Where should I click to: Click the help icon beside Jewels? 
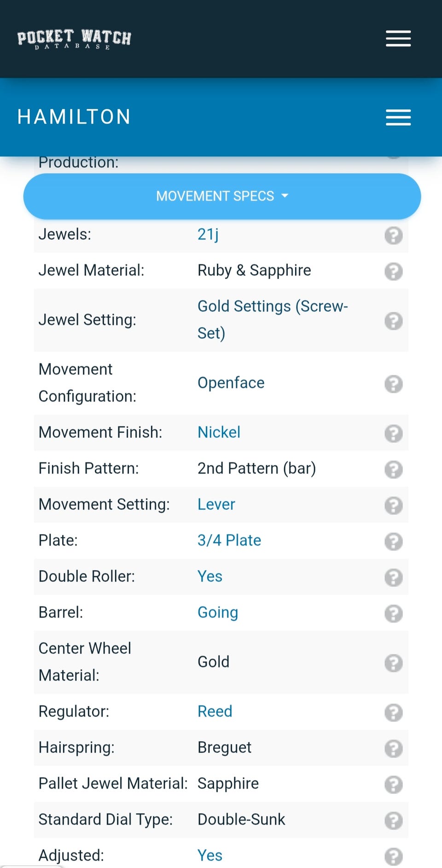(x=394, y=235)
